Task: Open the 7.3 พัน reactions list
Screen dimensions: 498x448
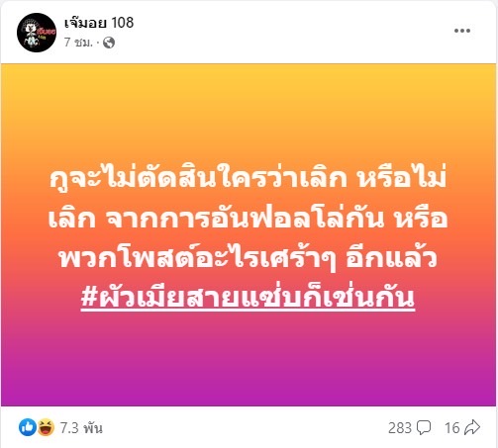Action: pyautogui.click(x=81, y=428)
